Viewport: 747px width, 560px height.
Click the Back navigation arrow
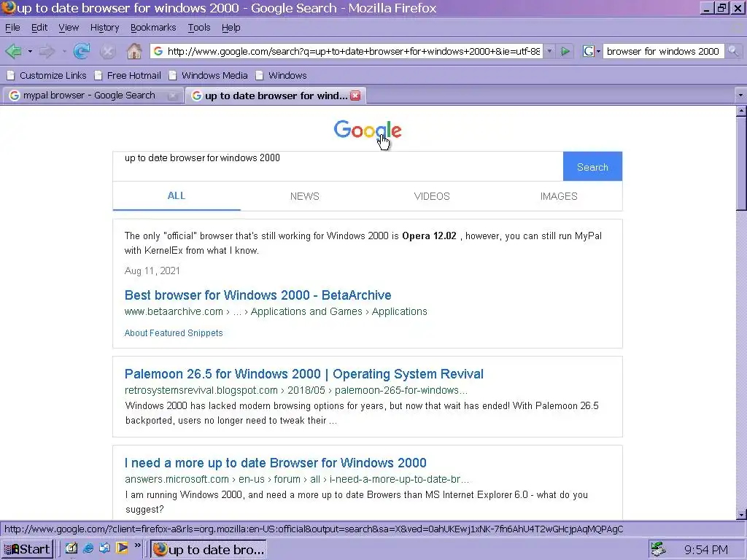click(13, 51)
